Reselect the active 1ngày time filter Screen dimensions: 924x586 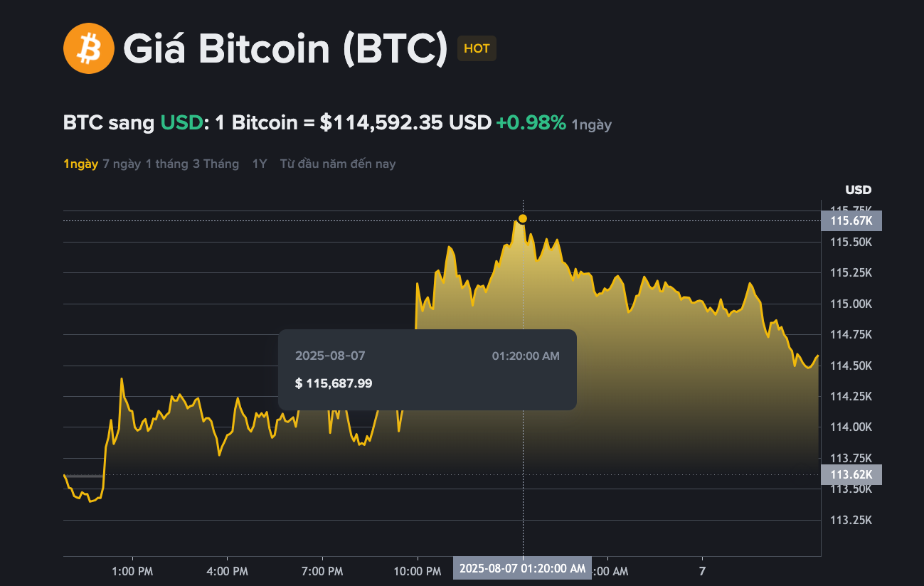[x=80, y=163]
